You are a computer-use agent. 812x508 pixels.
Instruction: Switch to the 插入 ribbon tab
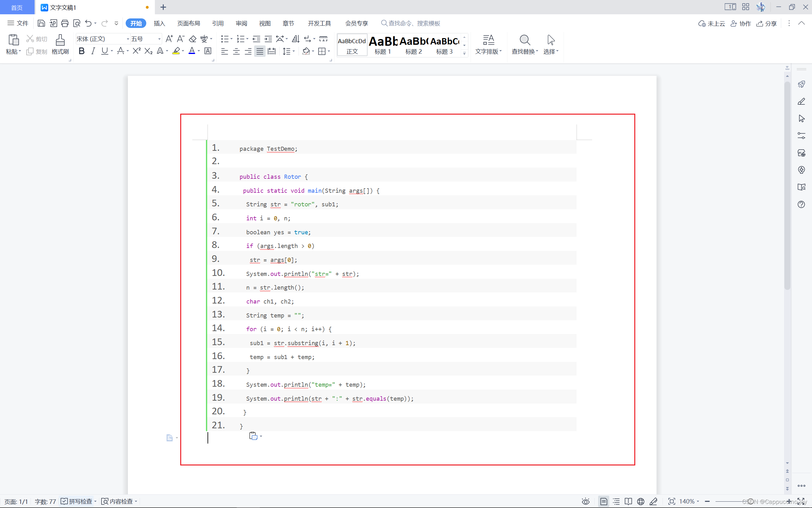coord(159,23)
